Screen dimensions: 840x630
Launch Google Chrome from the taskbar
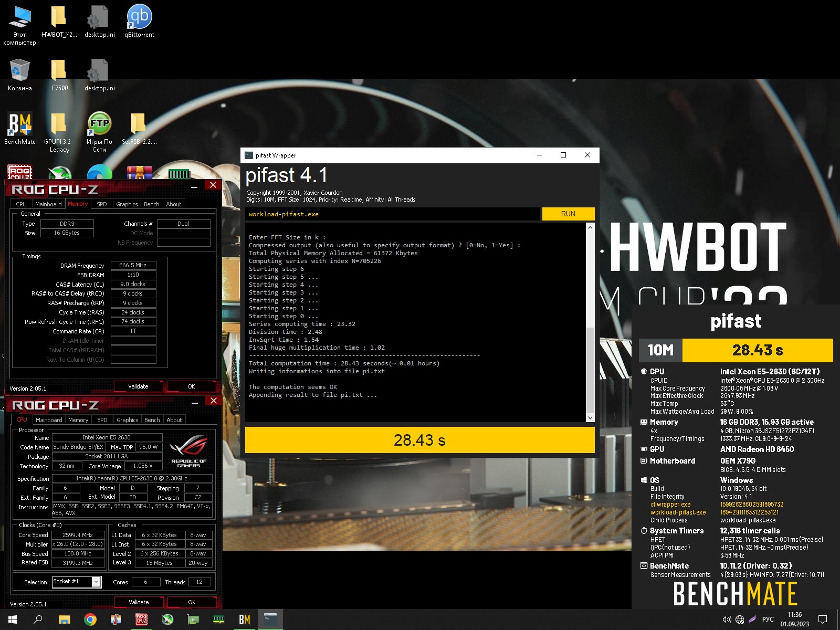90,619
